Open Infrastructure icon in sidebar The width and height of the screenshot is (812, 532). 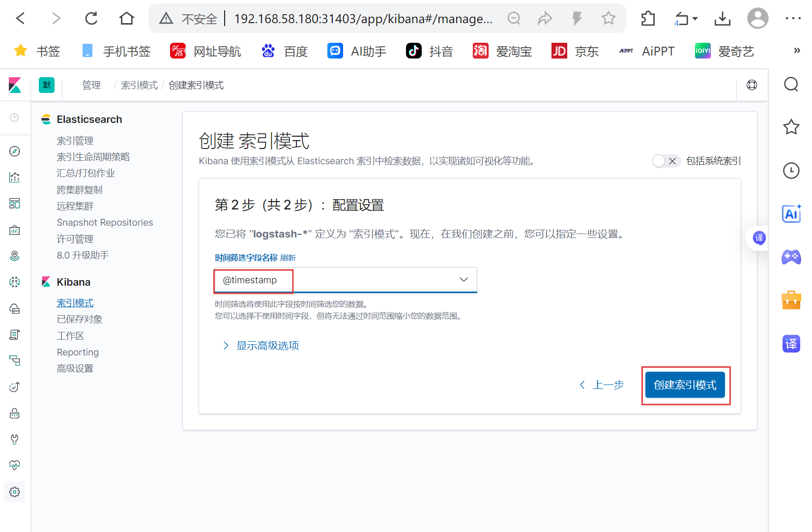[15, 308]
